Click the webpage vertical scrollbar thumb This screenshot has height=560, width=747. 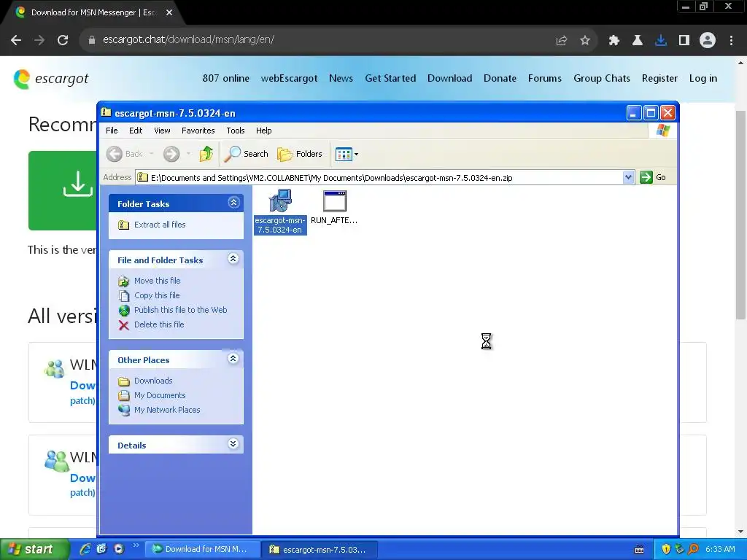click(740, 214)
